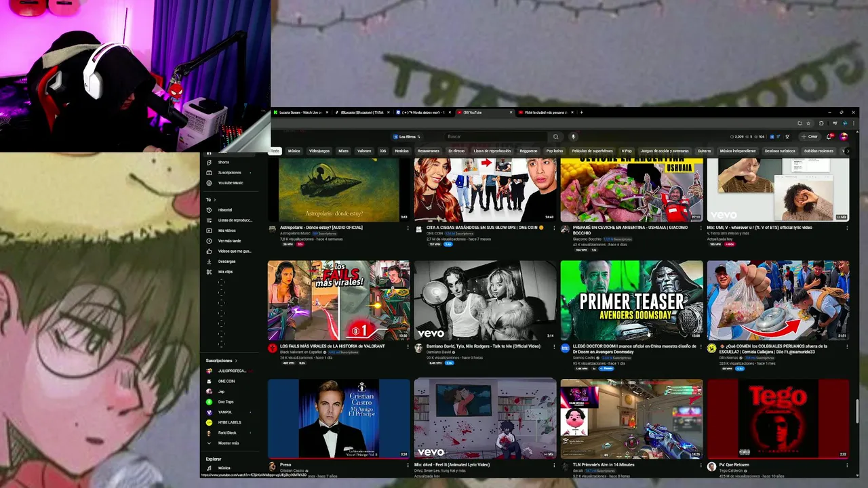This screenshot has height=488, width=868.
Task: Select the Subidas recientes chip
Action: tap(818, 151)
